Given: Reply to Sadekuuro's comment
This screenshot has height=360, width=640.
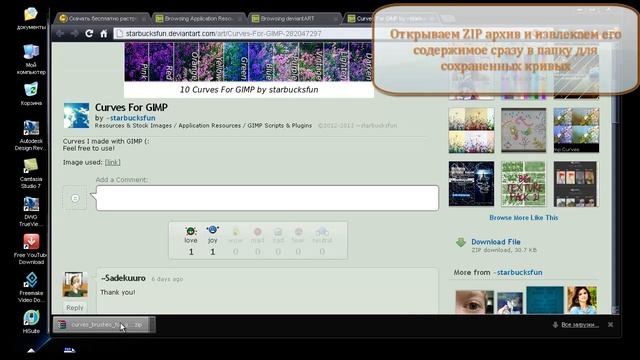Looking at the screenshot, I should [75, 307].
